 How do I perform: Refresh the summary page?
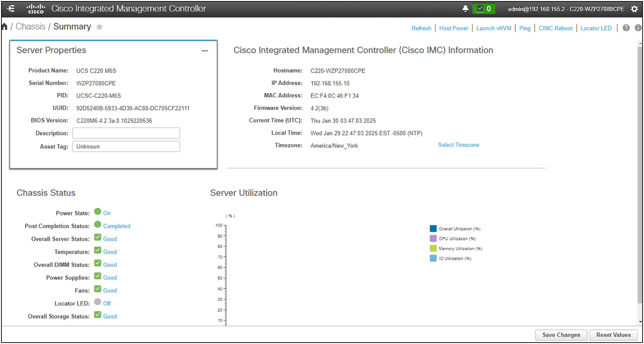(x=421, y=28)
